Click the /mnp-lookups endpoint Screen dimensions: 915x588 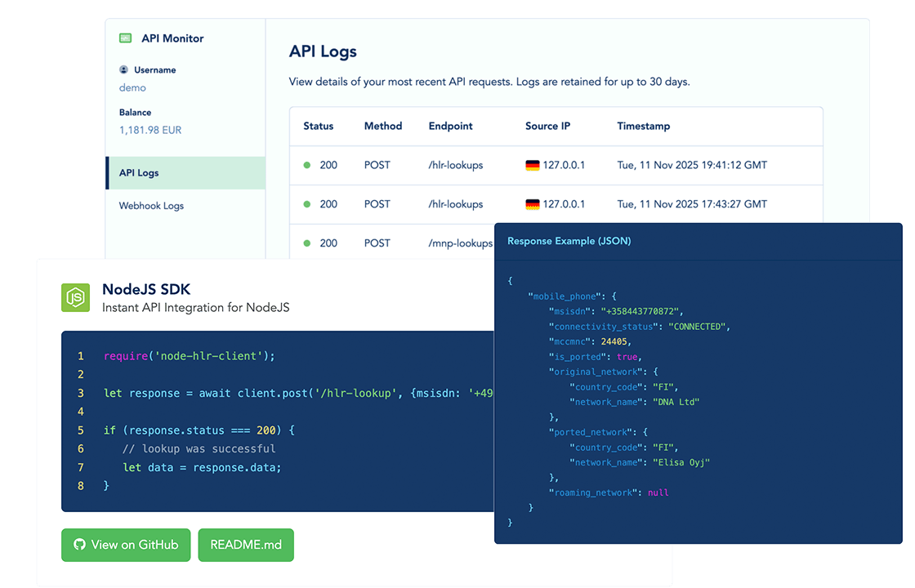(x=459, y=243)
